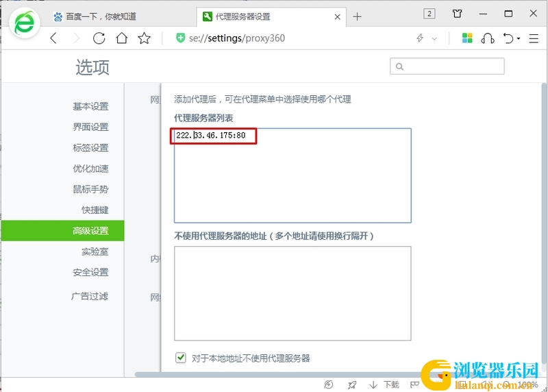Open 界面设置 in sidebar
The height and width of the screenshot is (392, 548).
coord(90,127)
